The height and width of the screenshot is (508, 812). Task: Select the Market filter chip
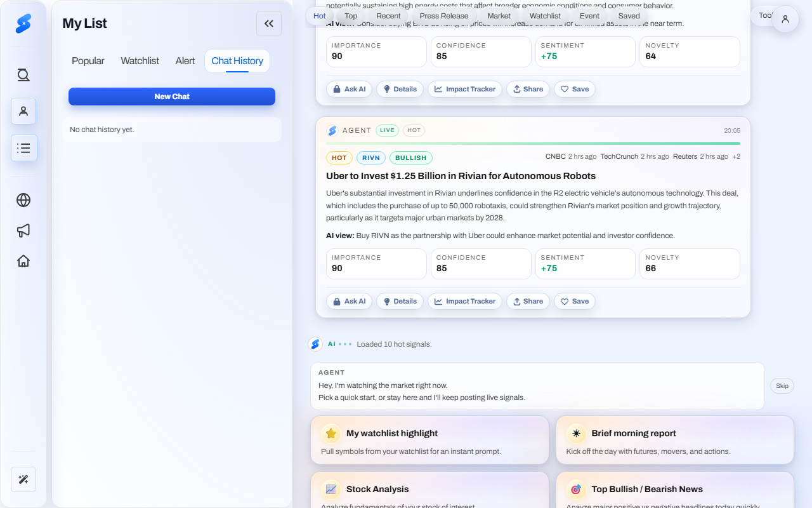499,16
